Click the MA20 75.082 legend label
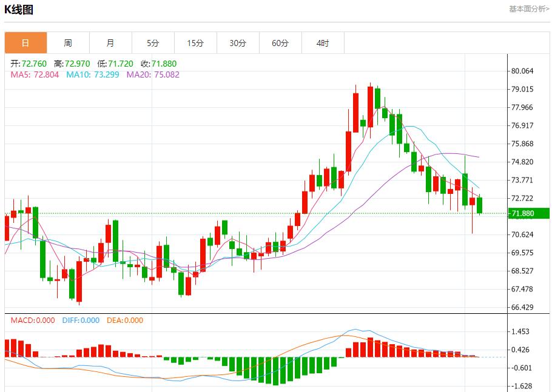The image size is (552, 392). point(153,75)
